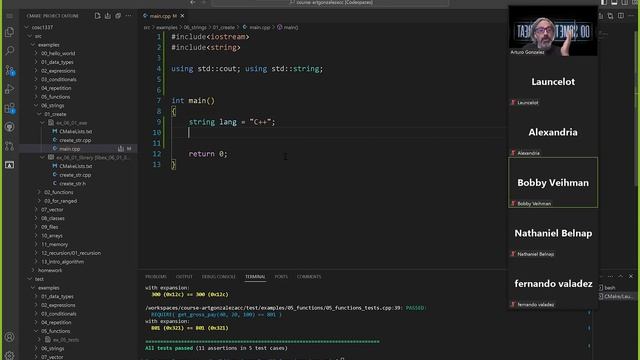The image size is (640, 360).
Task: Select Launcelot participant tile
Action: pyautogui.click(x=553, y=82)
